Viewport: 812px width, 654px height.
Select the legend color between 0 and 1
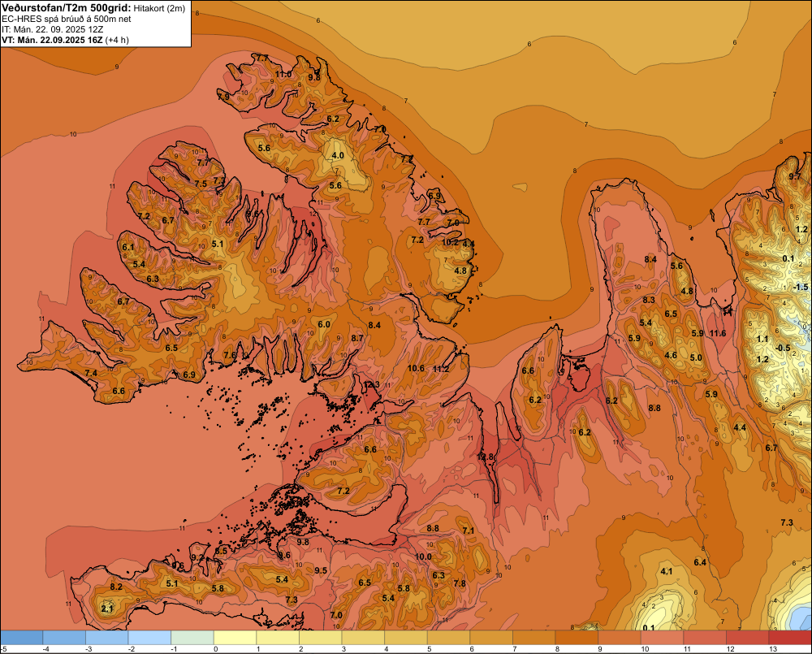(235, 638)
